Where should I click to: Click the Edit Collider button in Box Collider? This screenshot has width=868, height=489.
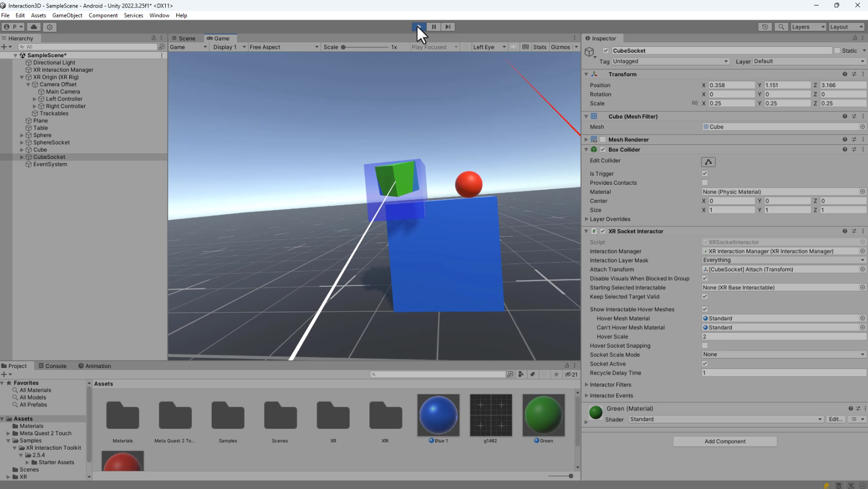click(708, 161)
